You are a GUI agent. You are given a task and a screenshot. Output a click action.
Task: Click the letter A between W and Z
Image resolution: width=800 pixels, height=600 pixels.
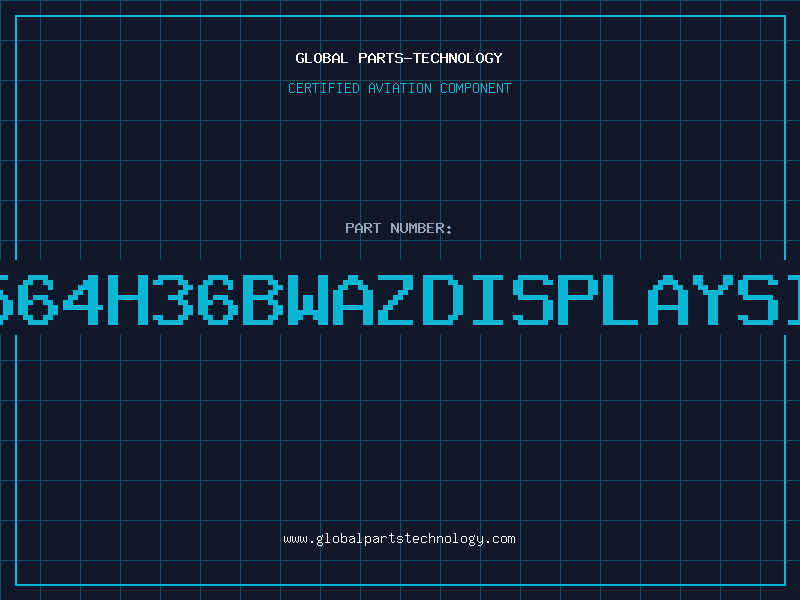point(351,300)
